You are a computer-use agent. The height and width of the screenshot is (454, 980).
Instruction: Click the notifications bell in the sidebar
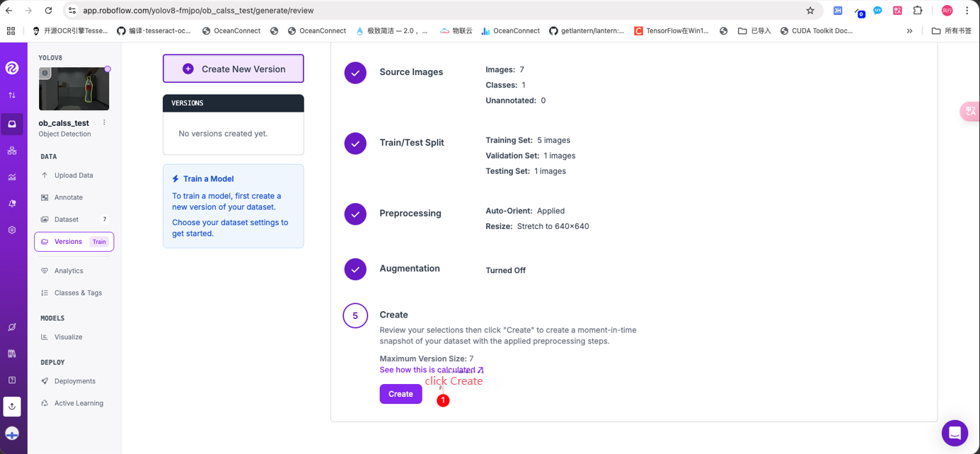[12, 204]
